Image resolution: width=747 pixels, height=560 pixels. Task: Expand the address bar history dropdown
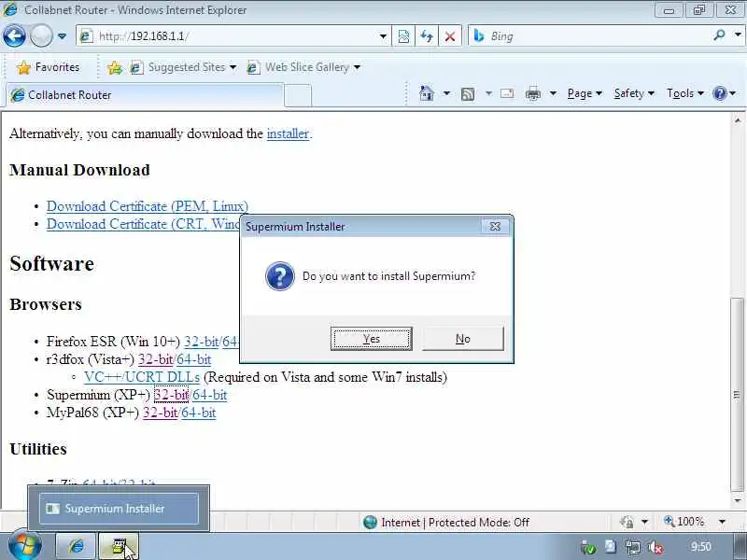[x=383, y=36]
